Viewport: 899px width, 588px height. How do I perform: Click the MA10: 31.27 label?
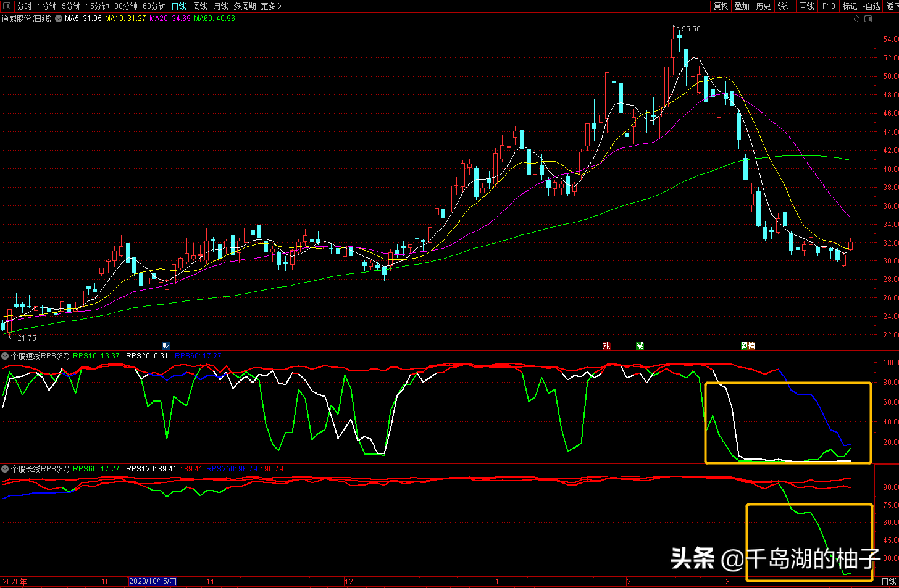point(125,19)
